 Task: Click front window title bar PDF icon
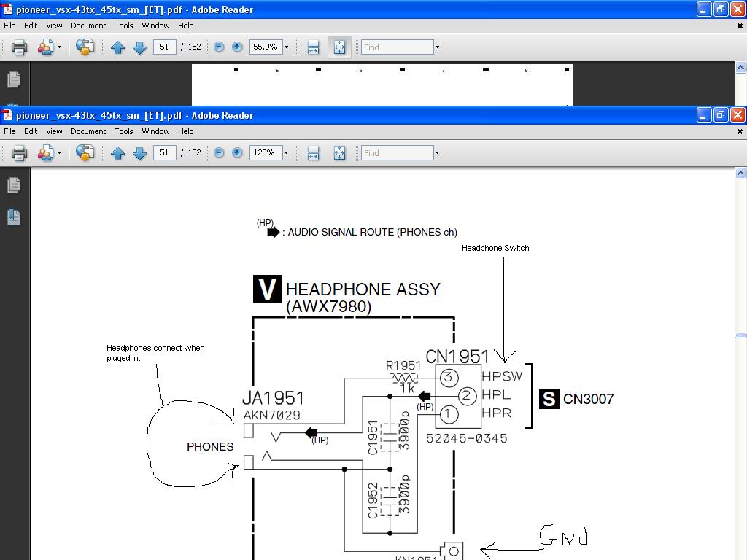(7, 115)
